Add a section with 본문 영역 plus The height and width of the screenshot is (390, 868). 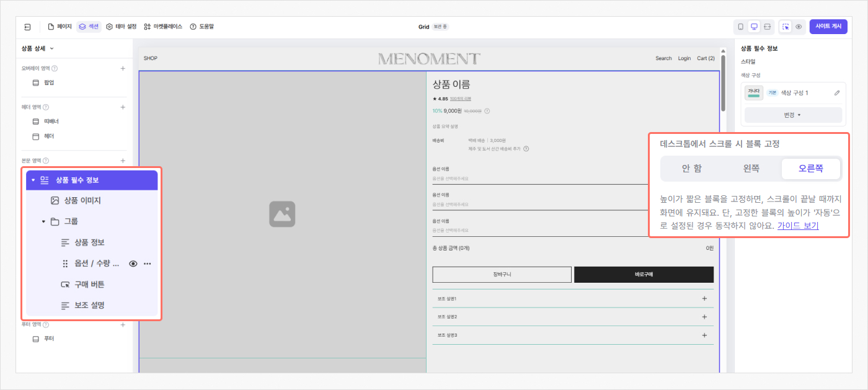coord(123,160)
